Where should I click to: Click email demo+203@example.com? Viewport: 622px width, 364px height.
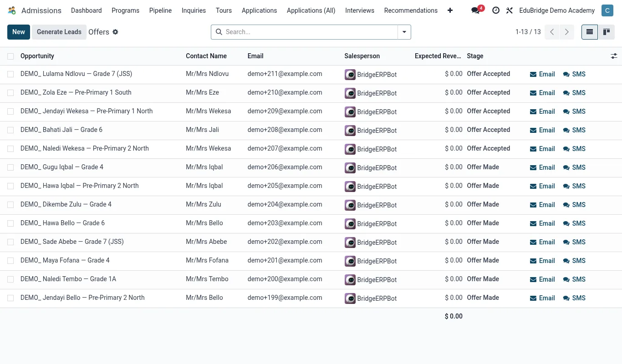(285, 223)
